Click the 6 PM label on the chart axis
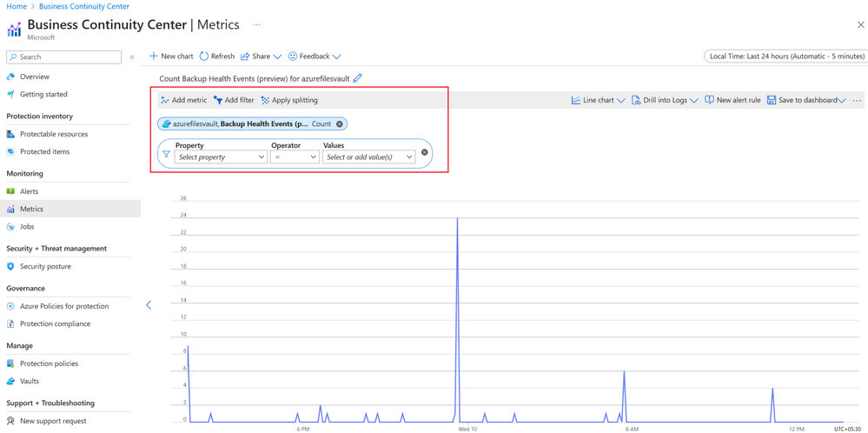The width and height of the screenshot is (868, 433). pos(302,430)
